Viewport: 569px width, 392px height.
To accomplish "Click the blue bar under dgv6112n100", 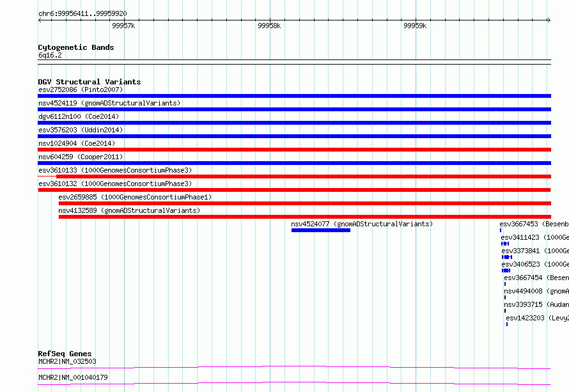I will (x=294, y=123).
